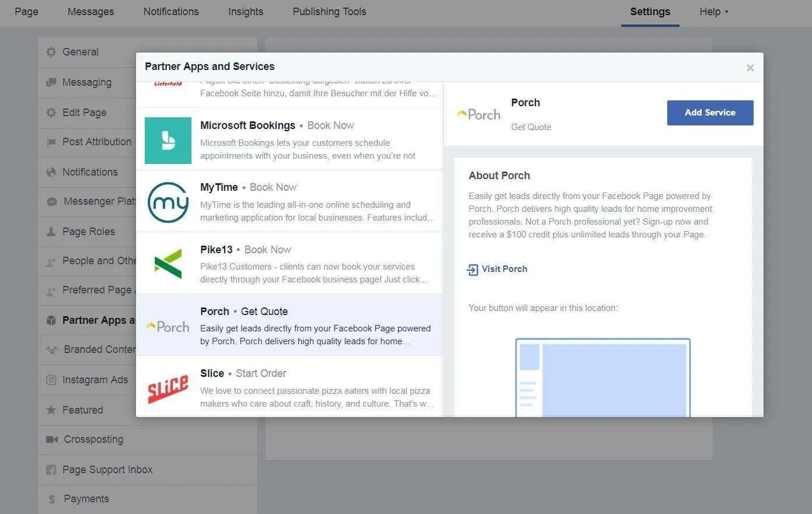The width and height of the screenshot is (812, 514).
Task: Click the People and Other Pages icon
Action: click(51, 262)
